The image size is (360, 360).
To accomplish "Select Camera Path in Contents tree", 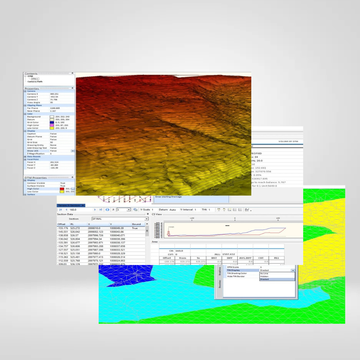I will [x=35, y=82].
